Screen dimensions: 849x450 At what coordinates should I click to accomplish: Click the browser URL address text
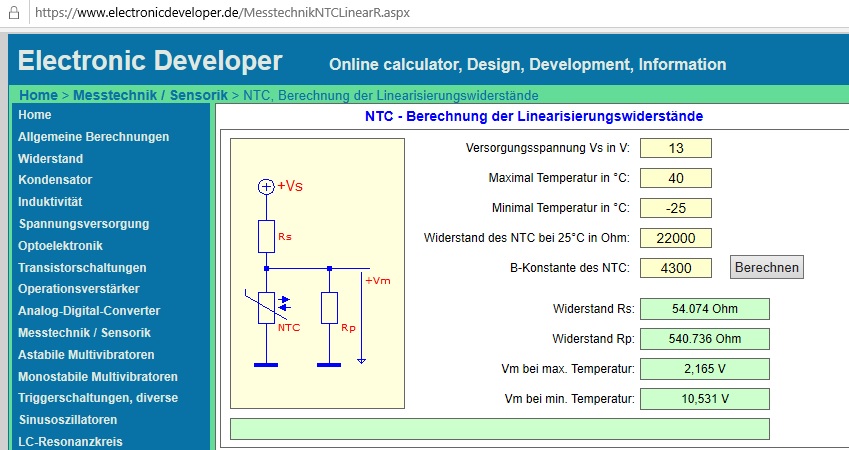pyautogui.click(x=223, y=12)
